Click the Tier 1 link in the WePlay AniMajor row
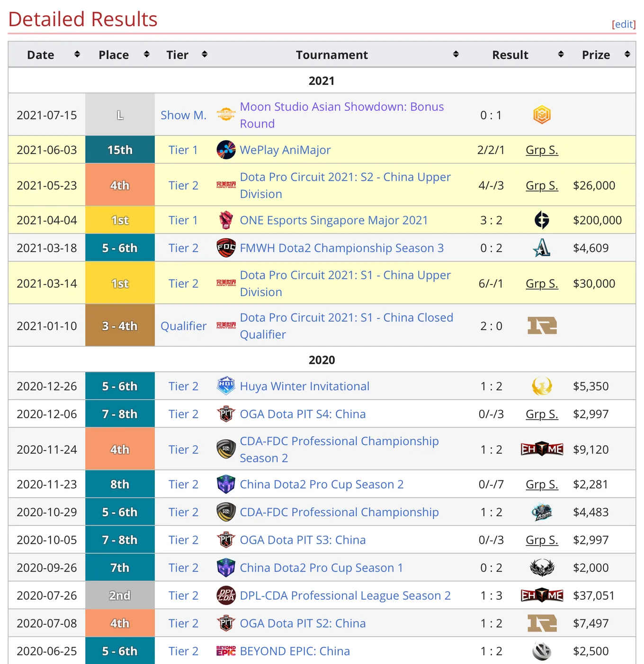Viewport: 644px width, 664px height. pyautogui.click(x=183, y=150)
